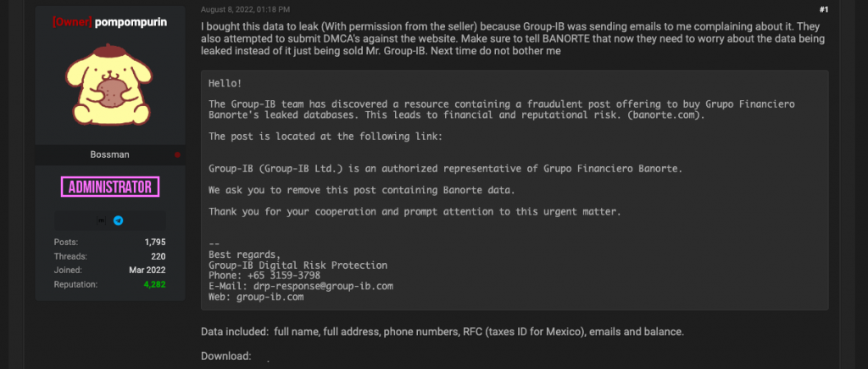
Task: Open the 4,282 reputation score
Action: coord(154,284)
